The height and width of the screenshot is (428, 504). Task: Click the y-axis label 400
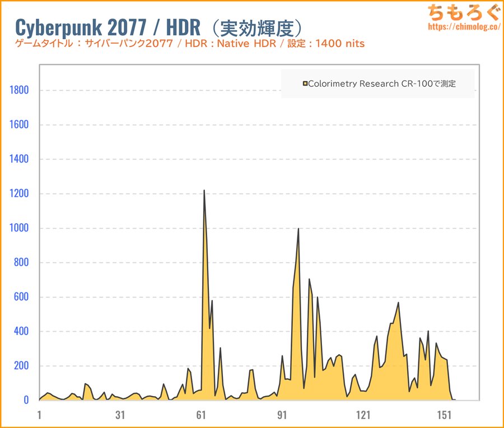click(21, 331)
